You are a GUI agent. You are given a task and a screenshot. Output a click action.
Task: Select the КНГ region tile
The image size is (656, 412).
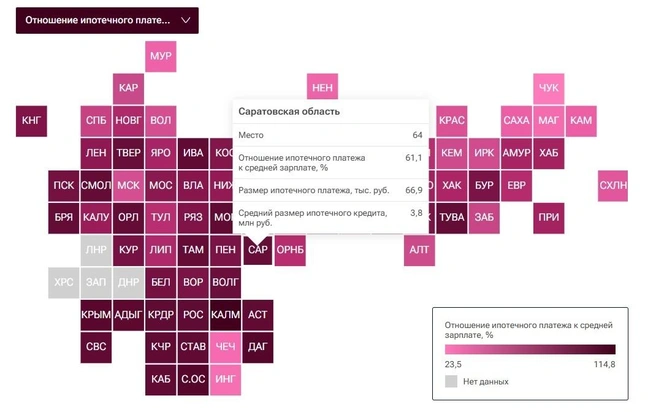coord(31,121)
